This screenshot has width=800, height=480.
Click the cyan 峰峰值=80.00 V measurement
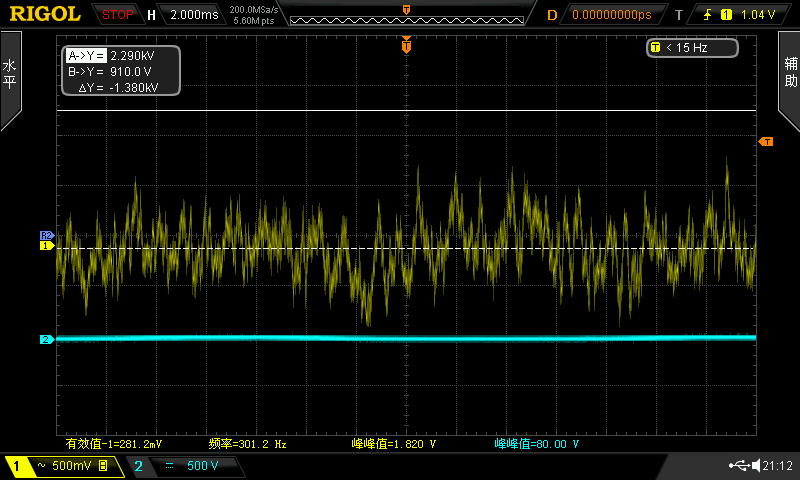(x=537, y=444)
